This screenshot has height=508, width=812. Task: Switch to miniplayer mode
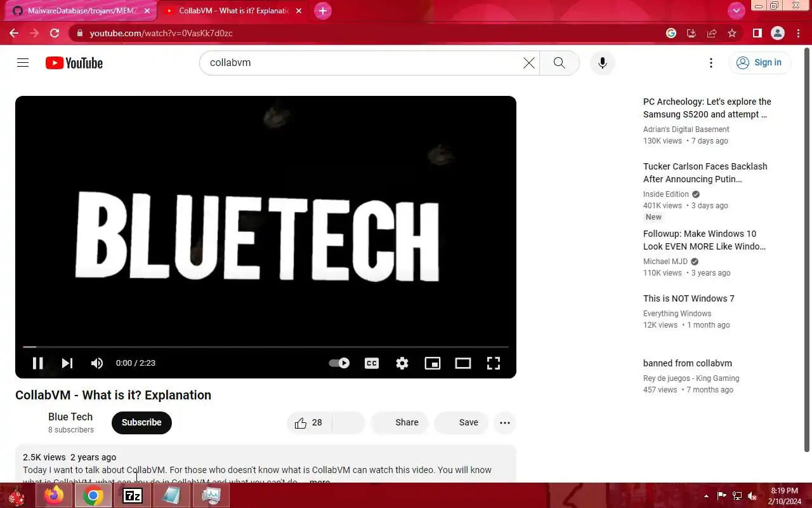pos(433,363)
